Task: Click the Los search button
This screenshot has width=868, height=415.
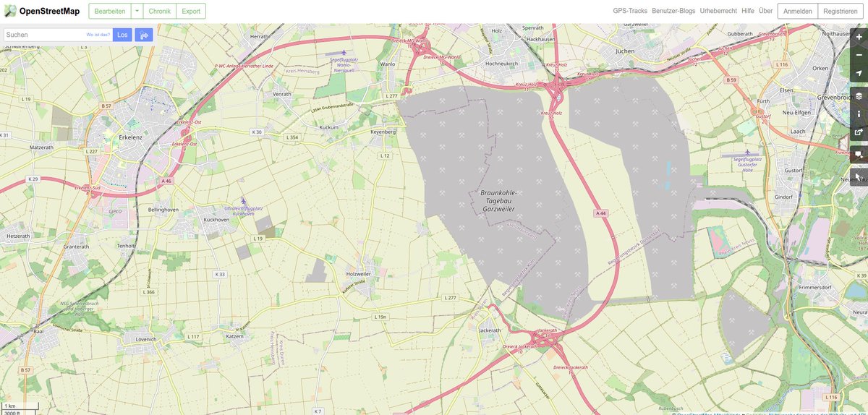Action: coord(122,35)
